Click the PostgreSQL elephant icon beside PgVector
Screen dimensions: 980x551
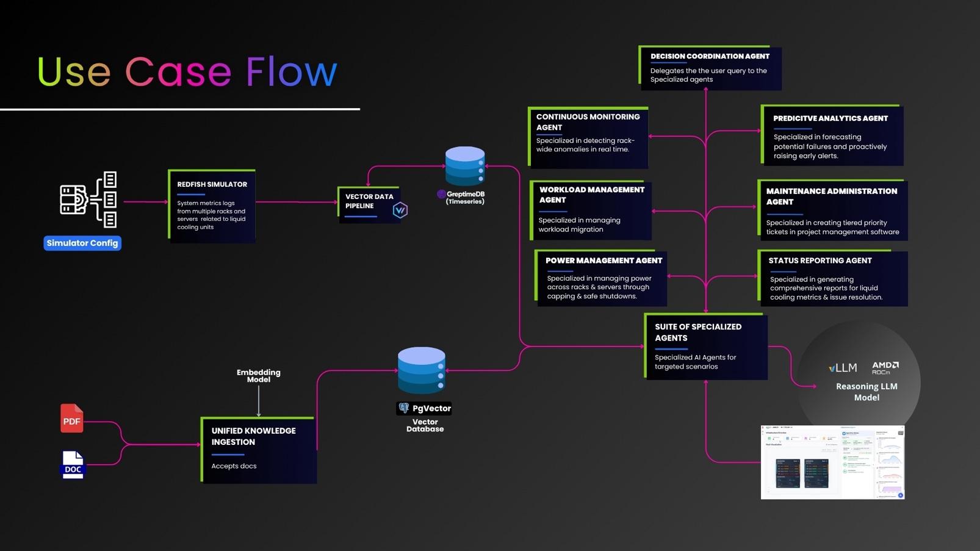(404, 408)
